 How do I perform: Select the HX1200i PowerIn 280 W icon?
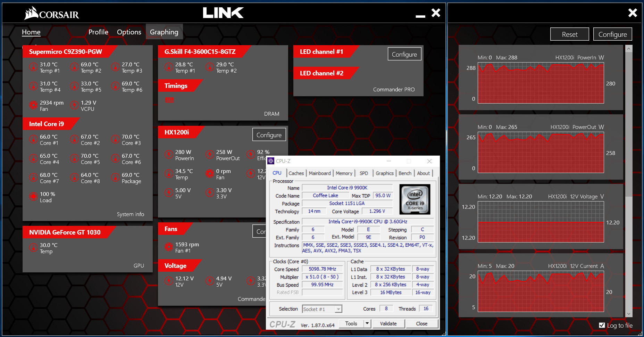169,154
